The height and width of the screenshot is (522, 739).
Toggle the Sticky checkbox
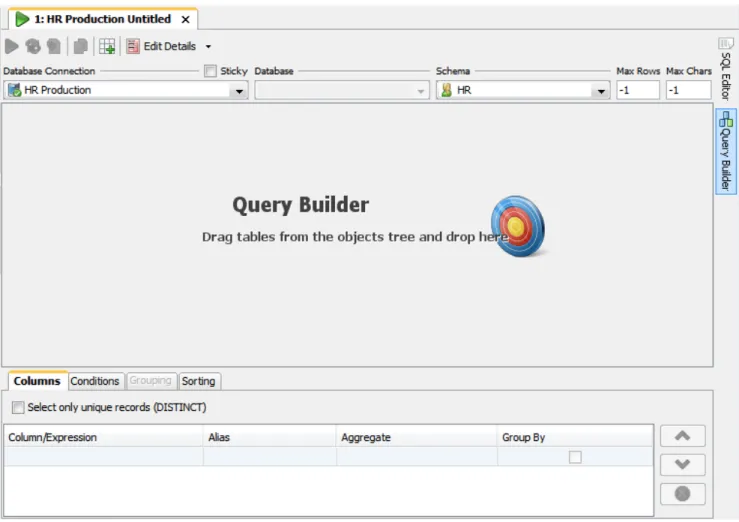(210, 71)
